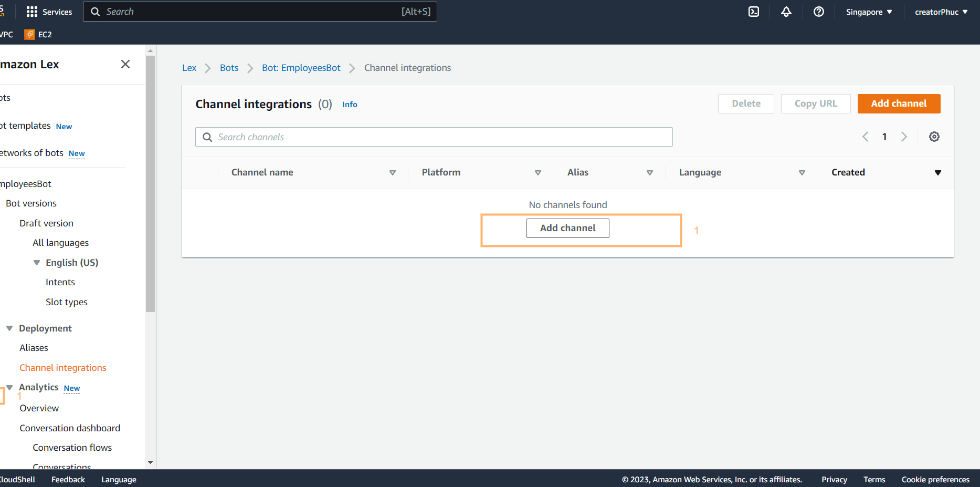Viewport: 980px width, 487px height.
Task: Open Privacy link in footer
Action: pos(834,480)
